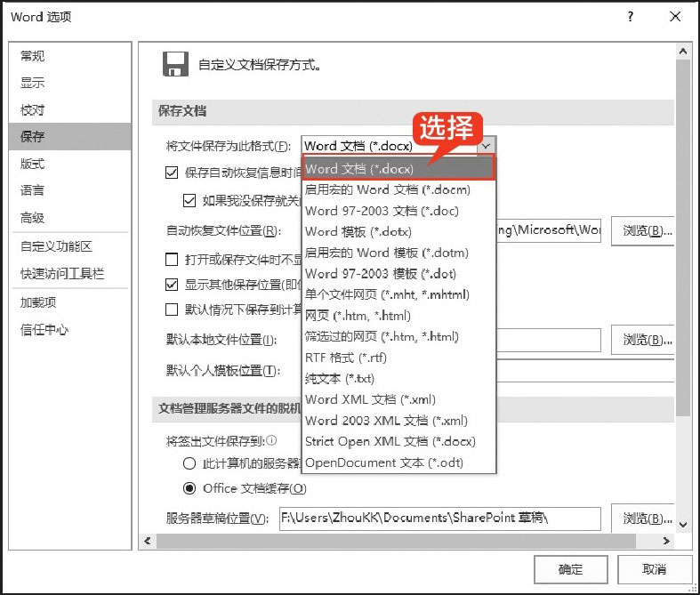This screenshot has height=595, width=700.
Task: Toggle 如果我没保存就关闭 checkbox
Action: tap(189, 200)
